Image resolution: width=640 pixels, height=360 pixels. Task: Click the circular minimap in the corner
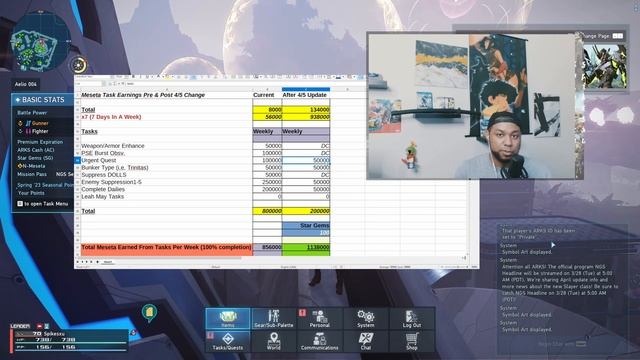pyautogui.click(x=40, y=41)
